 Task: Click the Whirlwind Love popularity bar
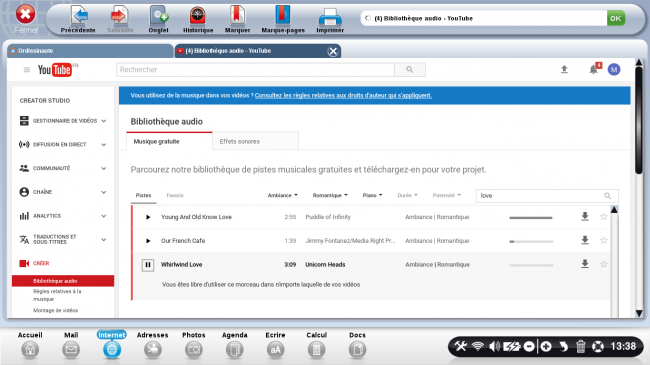531,265
